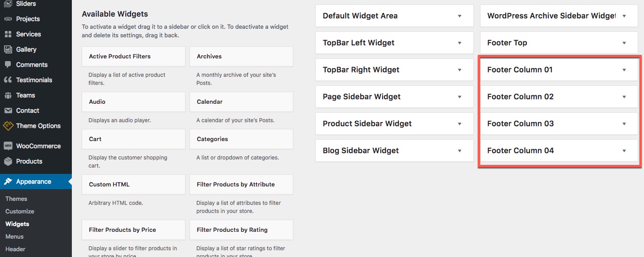The image size is (644, 257).
Task: Click the Comments speech bubble icon
Action: pyautogui.click(x=8, y=65)
